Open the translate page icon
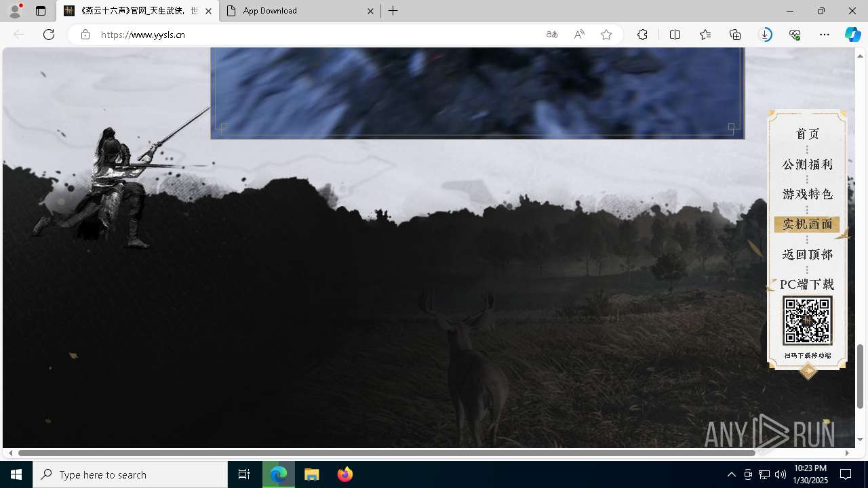 [552, 35]
